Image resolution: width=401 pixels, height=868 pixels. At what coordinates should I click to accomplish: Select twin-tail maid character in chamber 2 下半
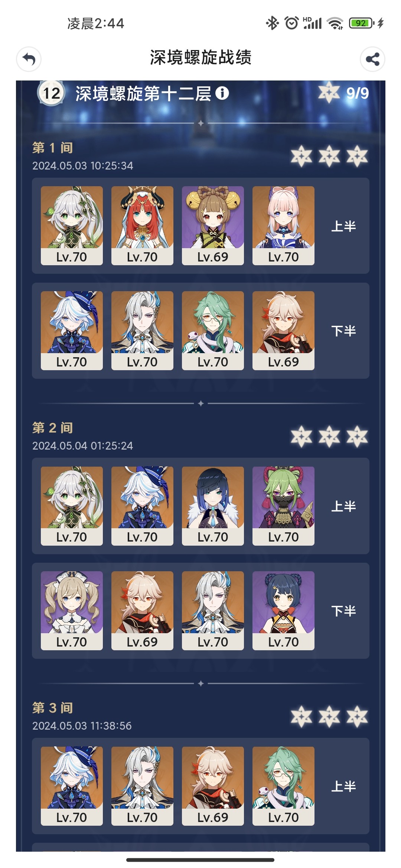(x=72, y=611)
